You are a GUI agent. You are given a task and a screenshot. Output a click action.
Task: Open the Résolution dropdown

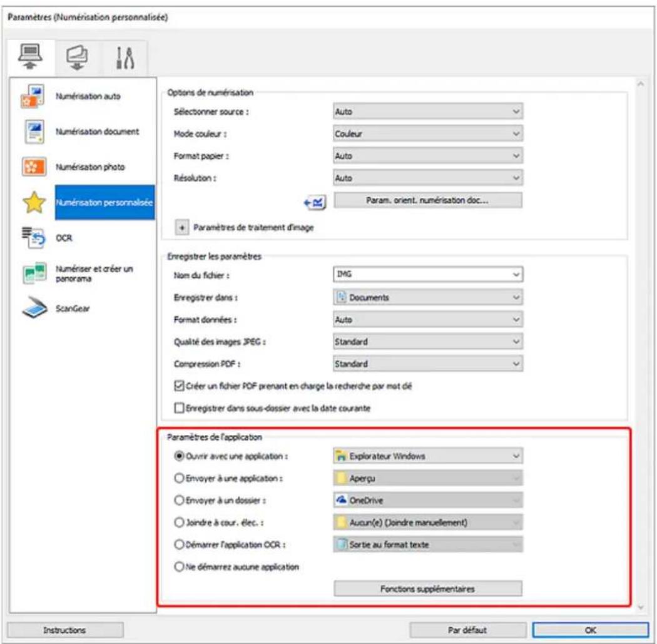click(x=428, y=178)
